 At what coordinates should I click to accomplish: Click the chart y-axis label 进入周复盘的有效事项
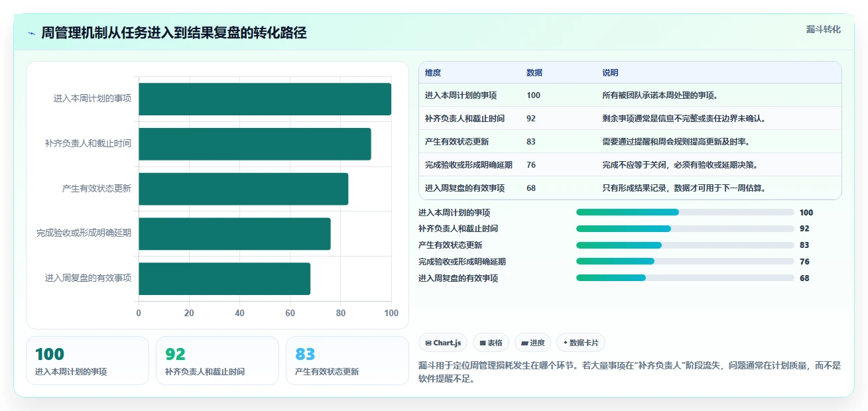click(88, 278)
